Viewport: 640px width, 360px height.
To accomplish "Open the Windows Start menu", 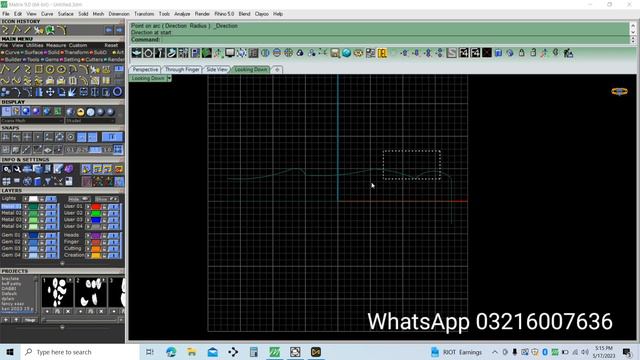I will click(x=10, y=352).
